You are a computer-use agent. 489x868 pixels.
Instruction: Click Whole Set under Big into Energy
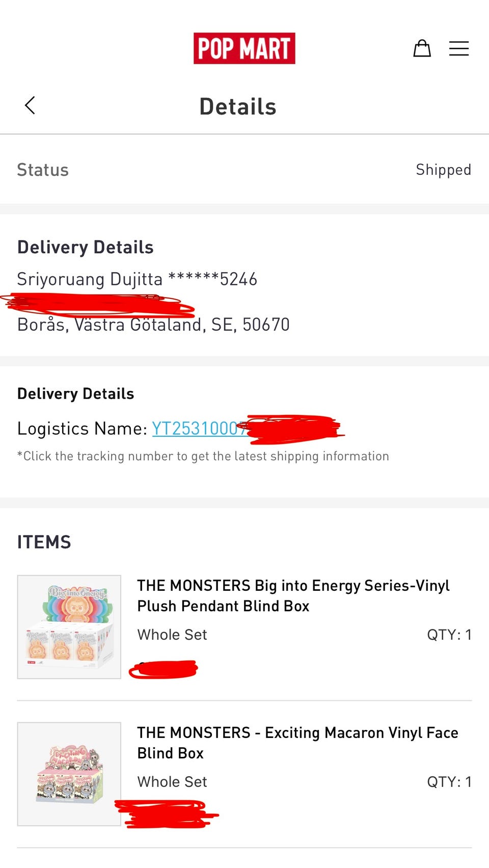172,635
